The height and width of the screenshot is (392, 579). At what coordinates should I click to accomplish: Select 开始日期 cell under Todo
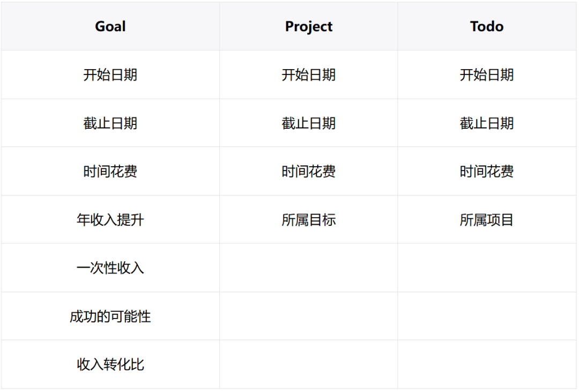(x=487, y=75)
